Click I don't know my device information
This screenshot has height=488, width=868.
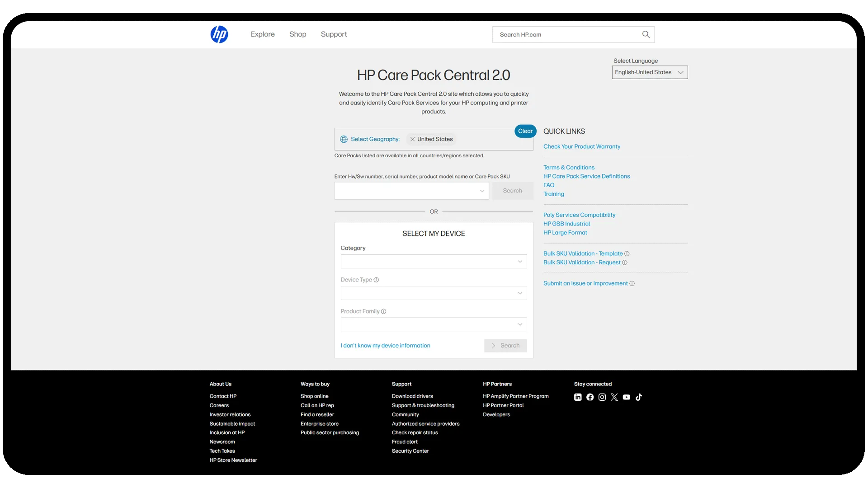click(385, 346)
